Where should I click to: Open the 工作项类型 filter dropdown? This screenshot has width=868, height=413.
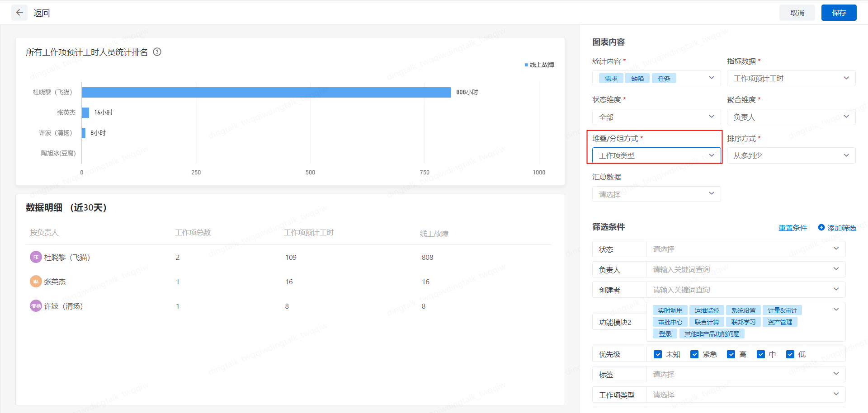click(x=746, y=394)
